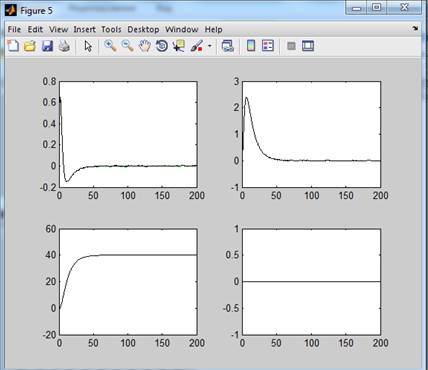428x370 pixels.
Task: Click the MATLAB logo in title bar
Action: click(11, 11)
